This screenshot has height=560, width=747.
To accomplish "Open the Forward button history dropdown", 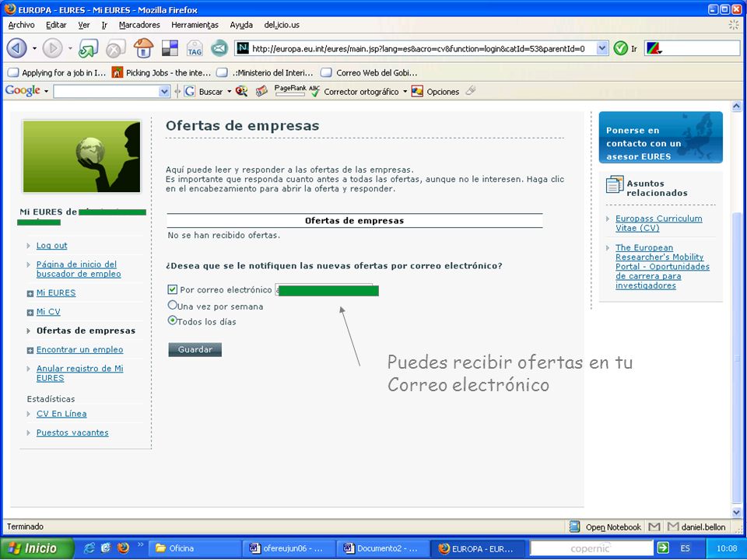I will 70,48.
